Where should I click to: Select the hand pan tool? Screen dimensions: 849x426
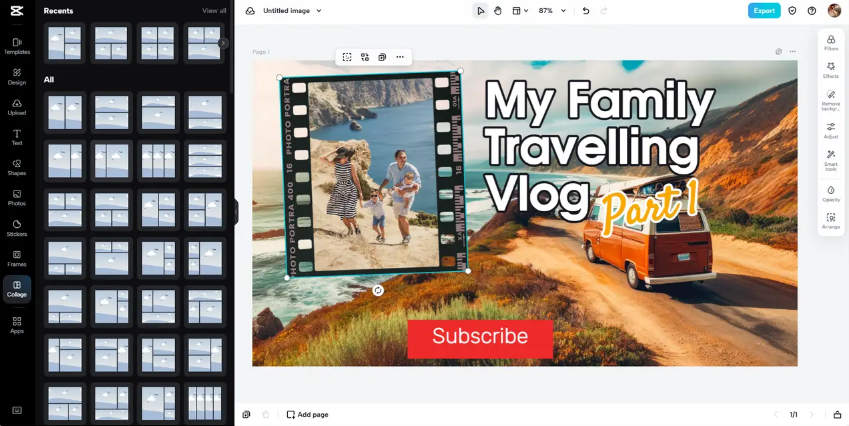(498, 11)
